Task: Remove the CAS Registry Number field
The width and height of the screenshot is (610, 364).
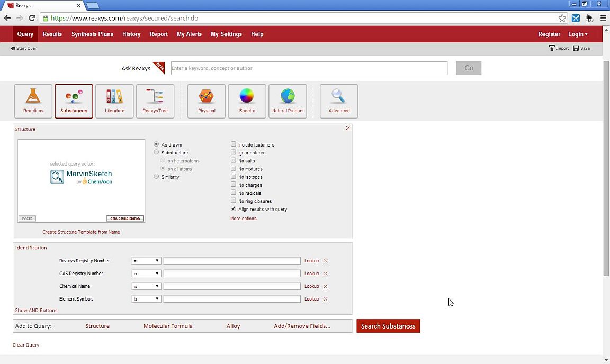Action: 326,274
